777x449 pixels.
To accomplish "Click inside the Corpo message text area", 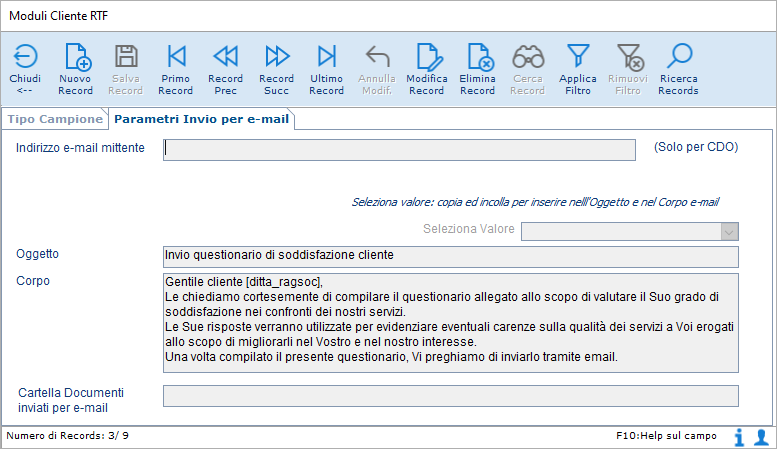I will 450,323.
